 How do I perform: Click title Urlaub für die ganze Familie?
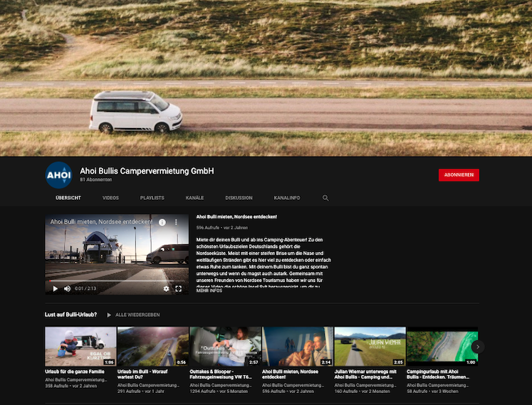[x=75, y=372]
